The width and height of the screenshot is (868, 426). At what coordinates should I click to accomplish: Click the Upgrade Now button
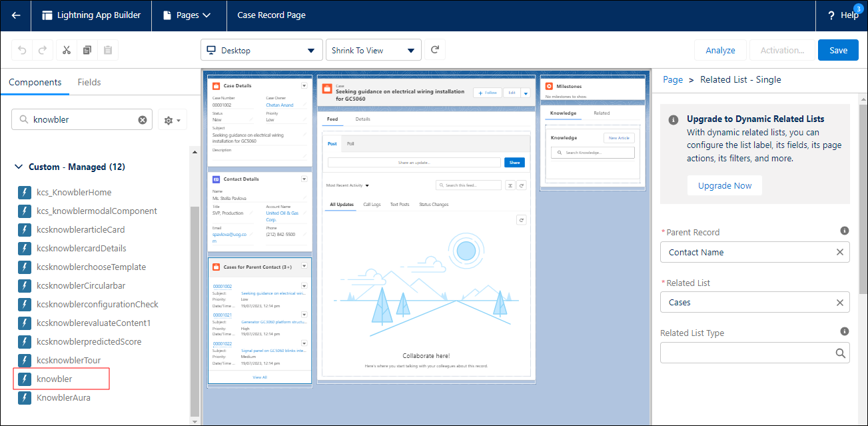point(725,185)
